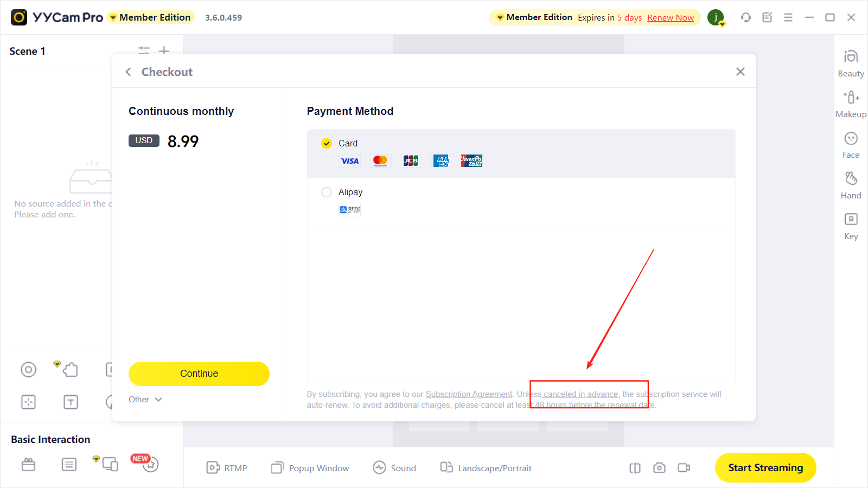Add a new scene with plus icon
Viewport: 868px width, 488px height.
pos(164,50)
